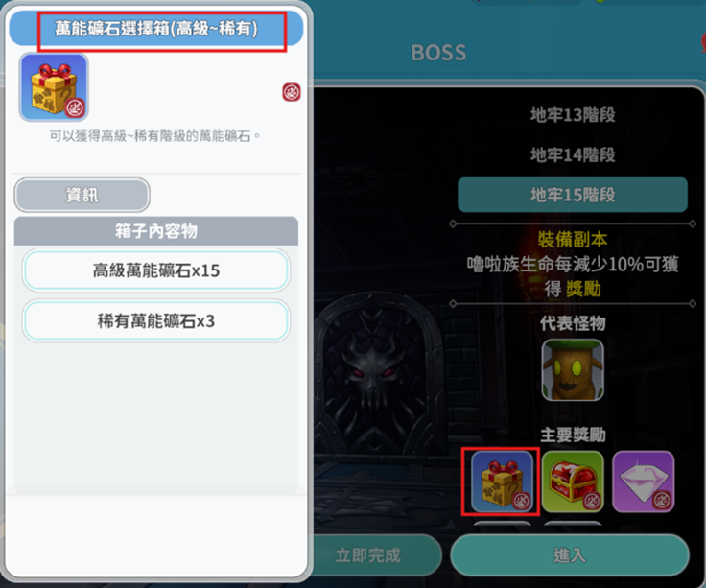Screen dimensions: 706x588
Task: Select the pink diamond reward icon
Action: [643, 482]
